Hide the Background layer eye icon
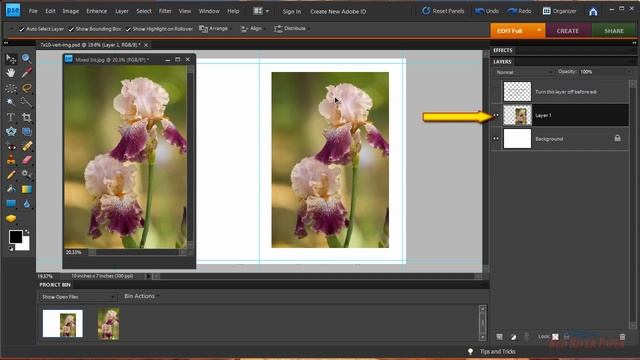Viewport: 640px width, 360px height. (x=496, y=139)
